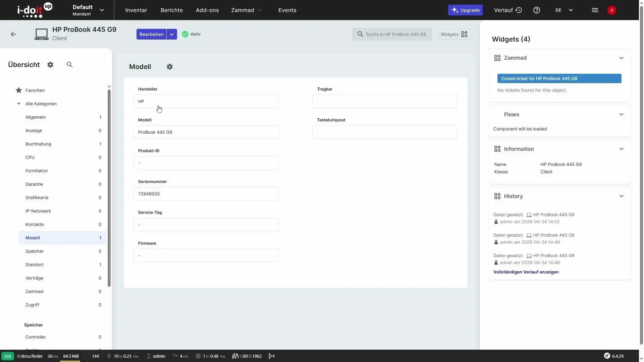Click the Hersteller field with HP
644x362 pixels.
click(206, 101)
